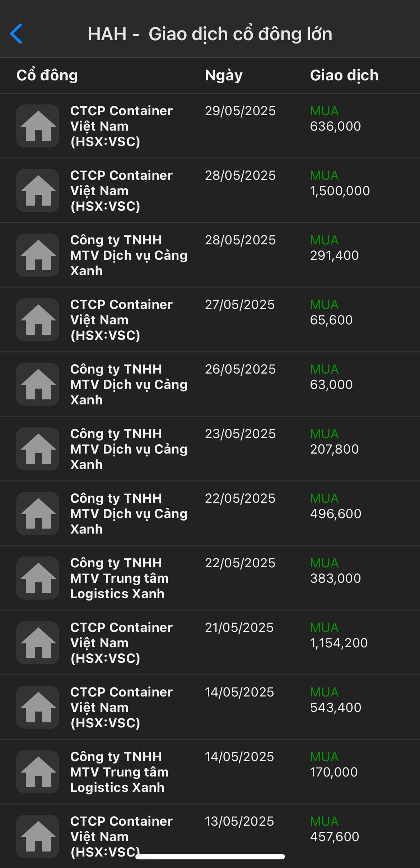Tap the blue back arrow
420x868 pixels.
pyautogui.click(x=17, y=34)
